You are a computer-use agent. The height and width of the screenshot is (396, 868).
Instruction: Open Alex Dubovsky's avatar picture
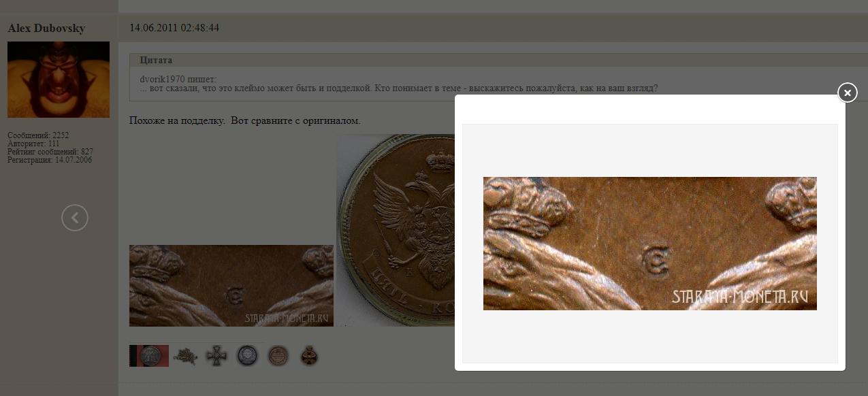59,80
